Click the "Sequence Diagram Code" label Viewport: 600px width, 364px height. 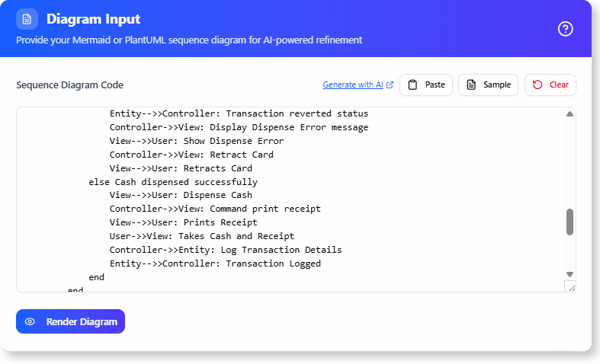point(69,85)
